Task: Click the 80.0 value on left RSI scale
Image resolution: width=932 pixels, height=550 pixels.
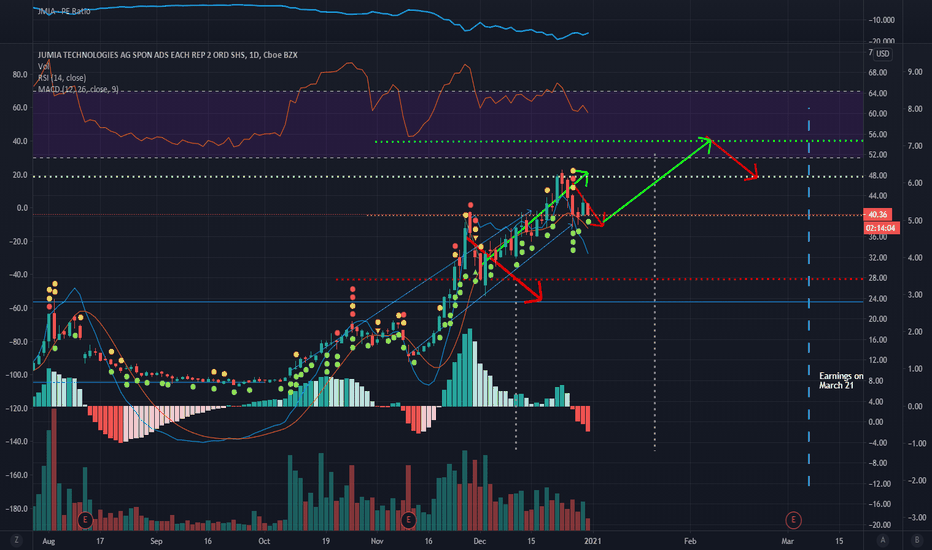Action: pyautogui.click(x=20, y=74)
